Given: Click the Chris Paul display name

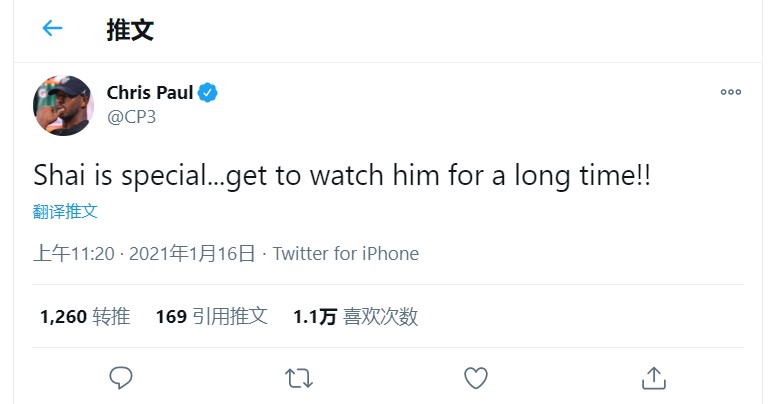Looking at the screenshot, I should tap(149, 93).
